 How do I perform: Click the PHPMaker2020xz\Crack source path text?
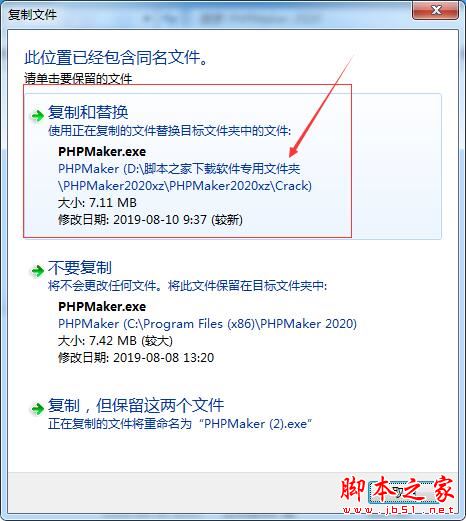pos(185,186)
